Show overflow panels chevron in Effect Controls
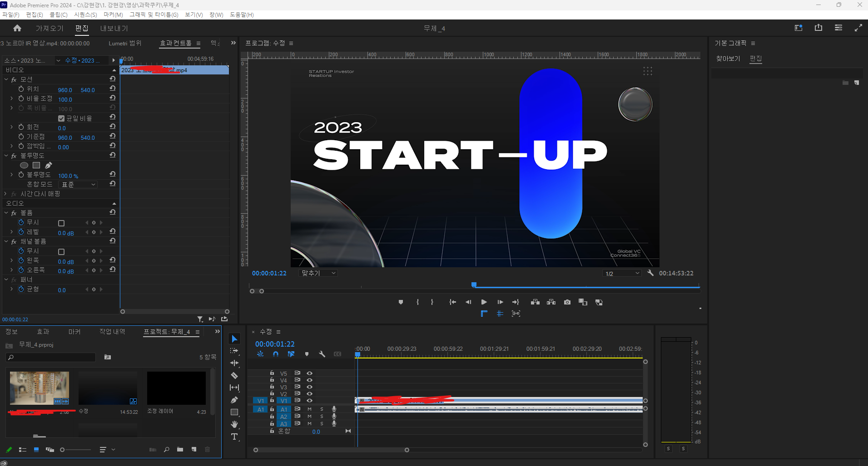868x466 pixels. click(x=233, y=43)
